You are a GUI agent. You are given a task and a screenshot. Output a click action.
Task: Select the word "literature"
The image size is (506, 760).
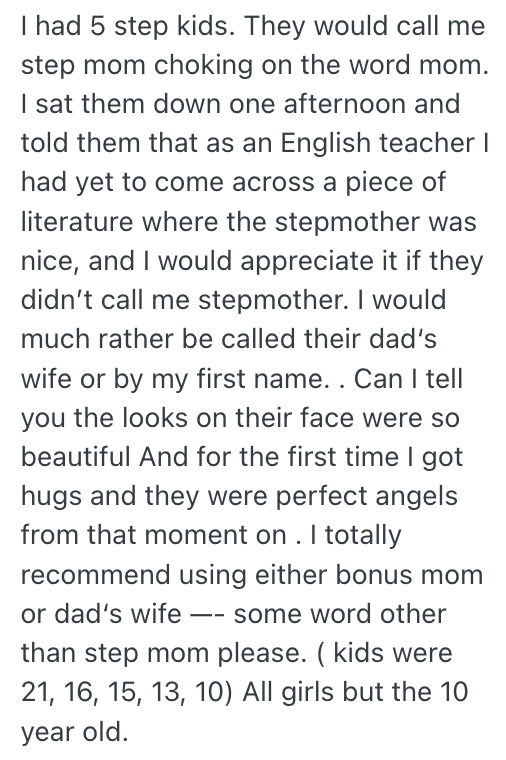[x=77, y=222]
